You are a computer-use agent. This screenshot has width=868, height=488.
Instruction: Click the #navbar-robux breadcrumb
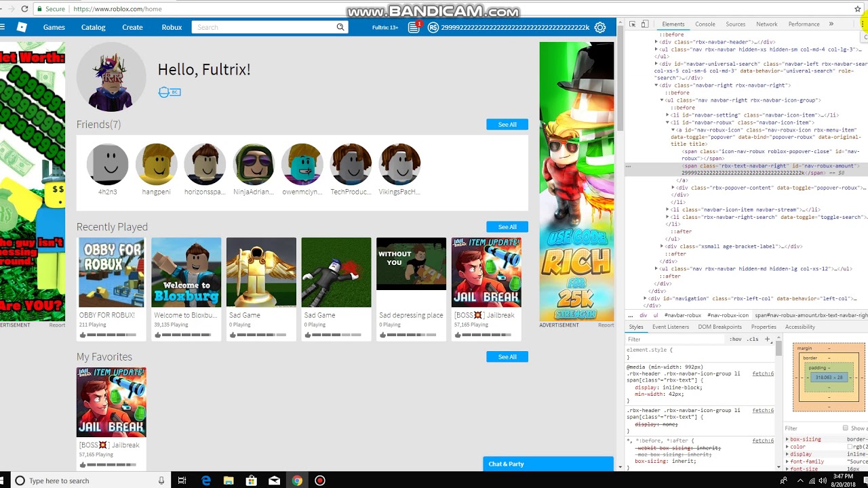click(x=683, y=315)
